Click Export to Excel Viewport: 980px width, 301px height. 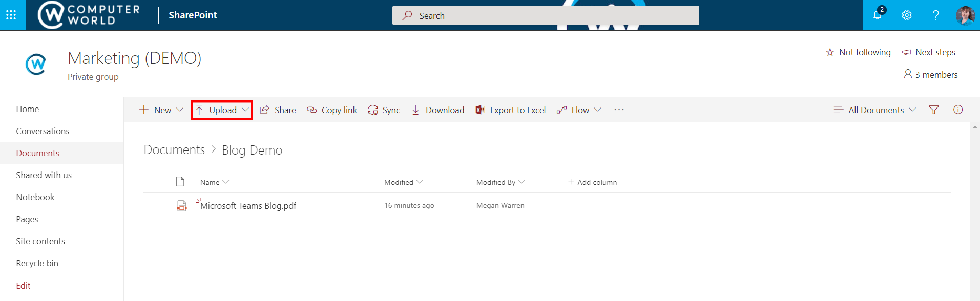511,110
